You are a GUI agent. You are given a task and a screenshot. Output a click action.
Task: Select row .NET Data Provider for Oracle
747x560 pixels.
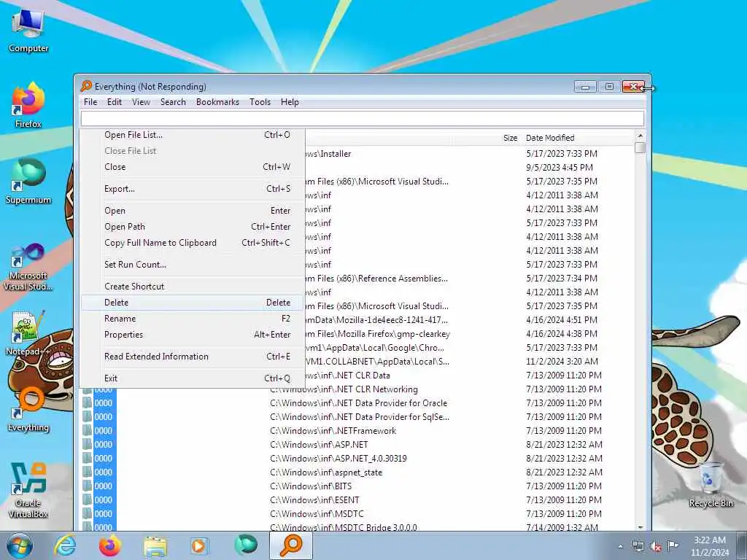click(x=357, y=402)
